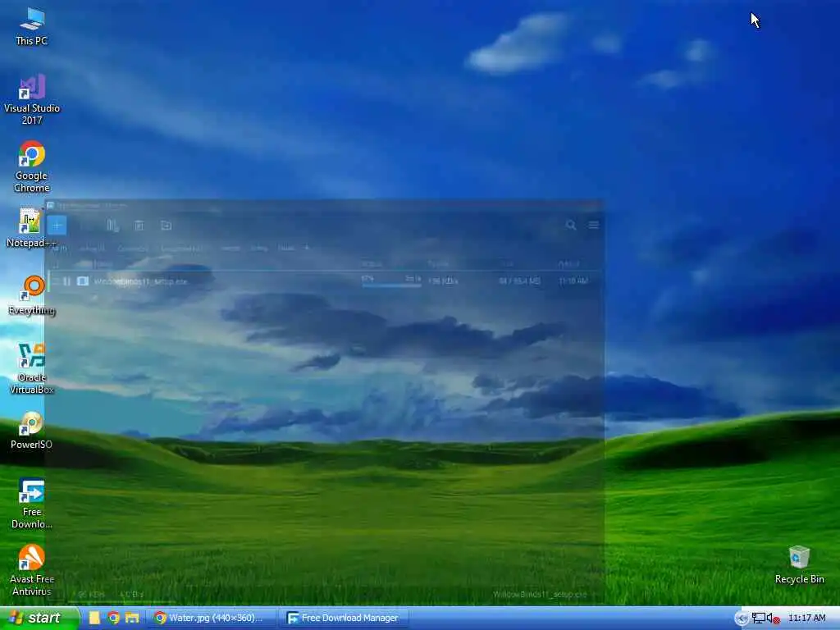Open the muted volume tray icon
840x630 pixels.
point(773,619)
